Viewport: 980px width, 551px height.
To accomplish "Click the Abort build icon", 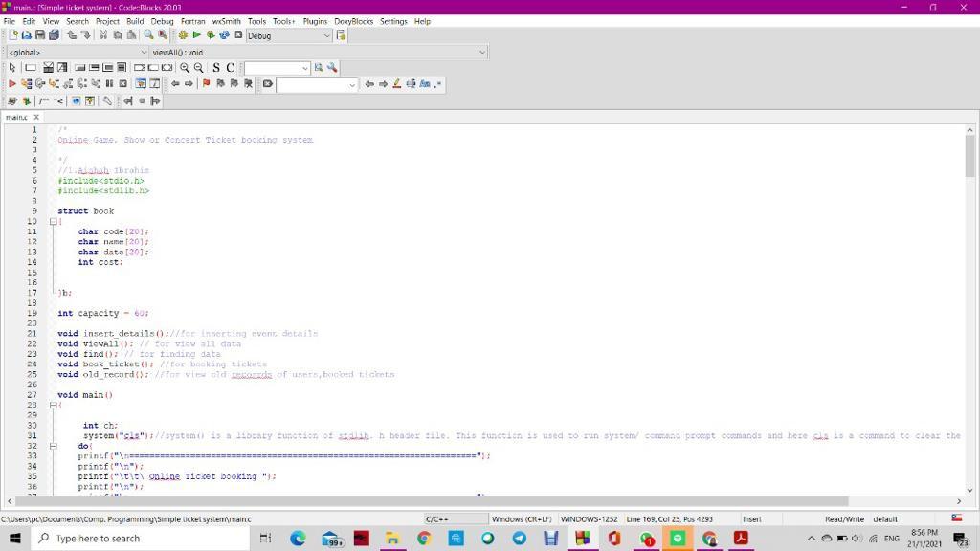I will pos(238,35).
